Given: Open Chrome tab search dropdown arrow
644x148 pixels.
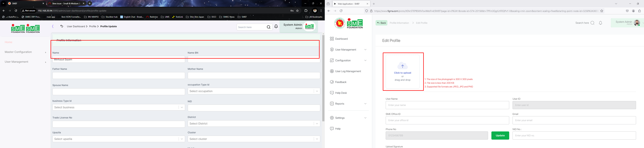Looking at the screenshot, I should coord(3,4).
